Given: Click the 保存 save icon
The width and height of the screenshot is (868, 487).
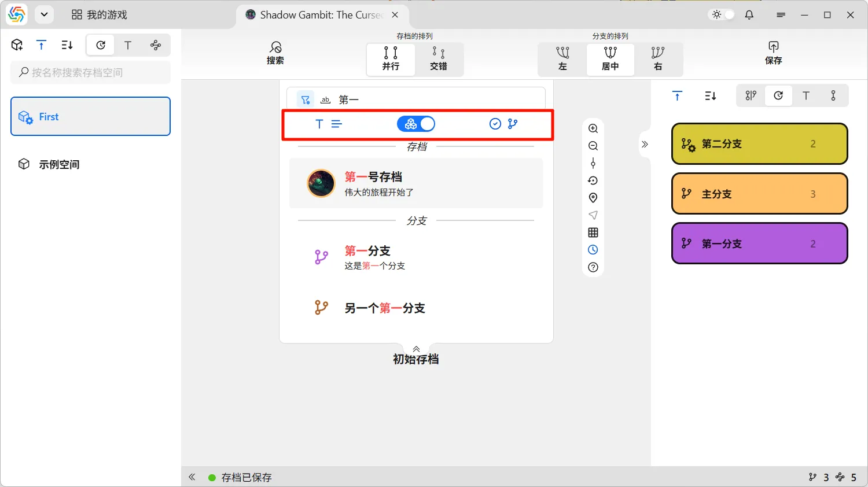Looking at the screenshot, I should [773, 53].
